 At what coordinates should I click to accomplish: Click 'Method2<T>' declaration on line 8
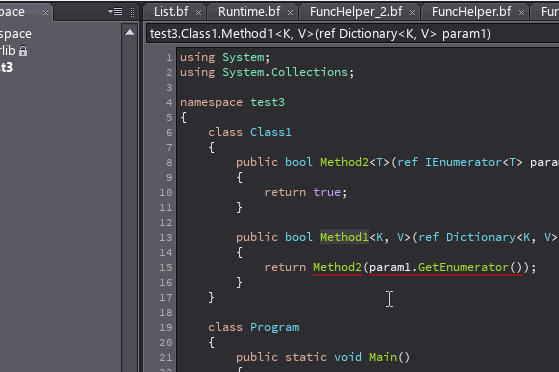(355, 162)
